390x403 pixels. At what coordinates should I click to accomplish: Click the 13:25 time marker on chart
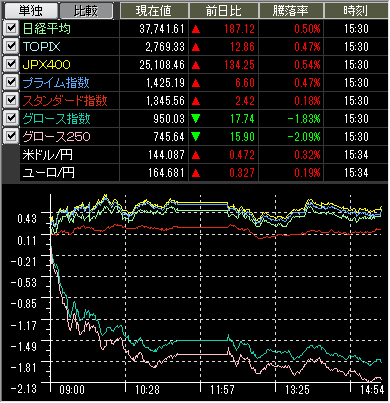point(297,390)
